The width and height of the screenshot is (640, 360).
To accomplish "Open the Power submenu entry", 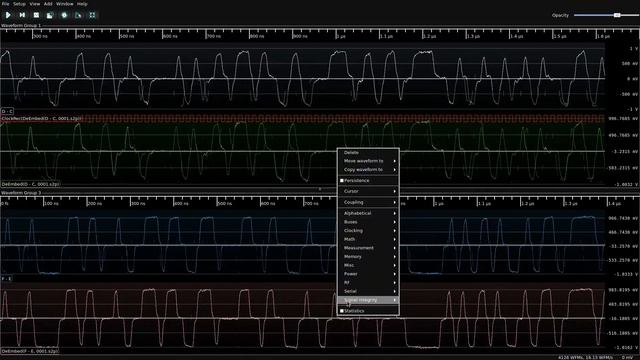I will (368, 274).
